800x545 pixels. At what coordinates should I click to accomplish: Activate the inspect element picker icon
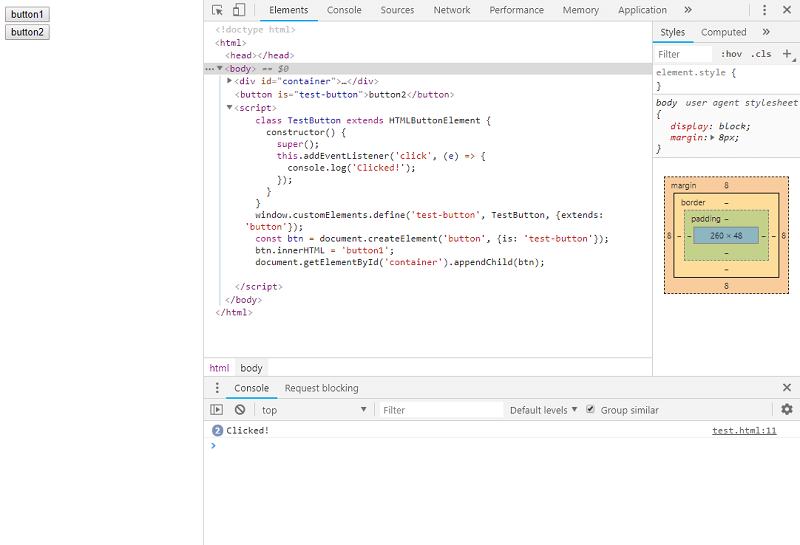pyautogui.click(x=217, y=10)
